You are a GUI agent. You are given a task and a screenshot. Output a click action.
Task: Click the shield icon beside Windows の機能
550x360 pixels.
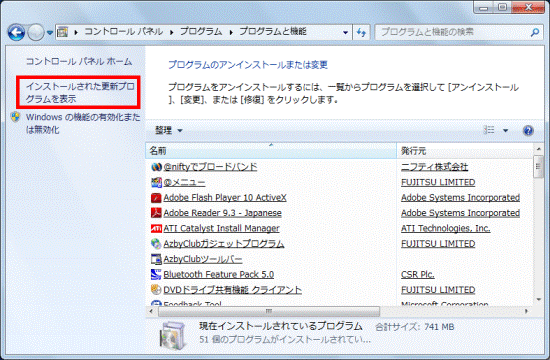[15, 117]
